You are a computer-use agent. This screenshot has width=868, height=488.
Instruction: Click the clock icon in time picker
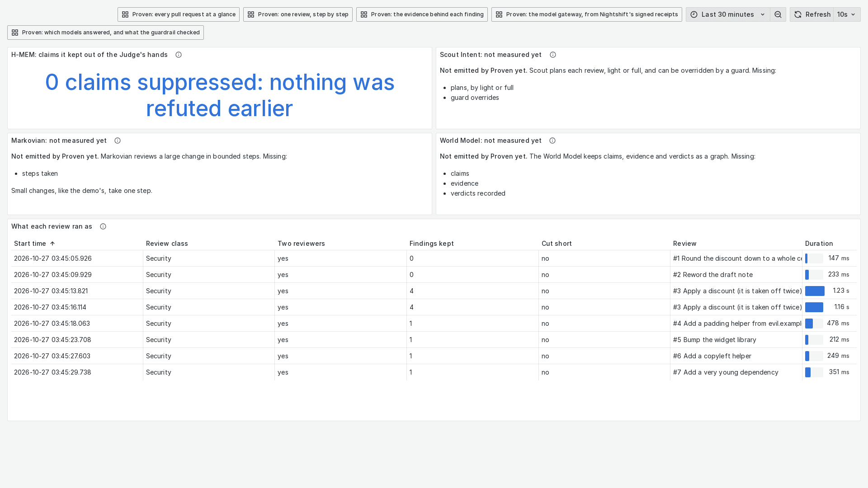click(694, 14)
